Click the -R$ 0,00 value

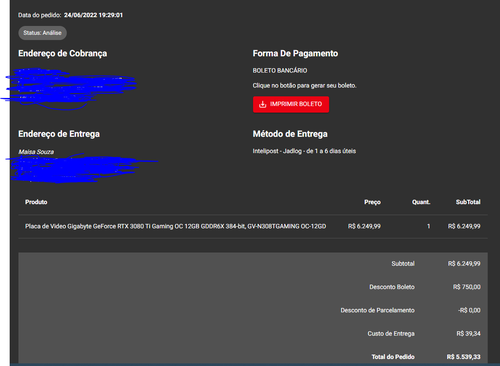[x=469, y=310]
